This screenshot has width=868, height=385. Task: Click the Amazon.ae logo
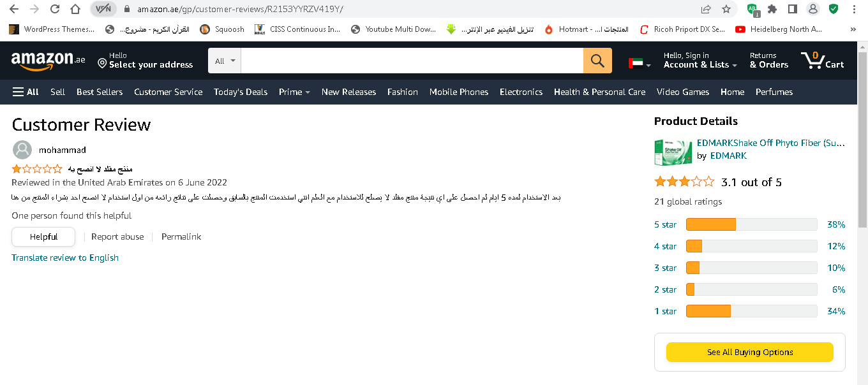coord(48,61)
